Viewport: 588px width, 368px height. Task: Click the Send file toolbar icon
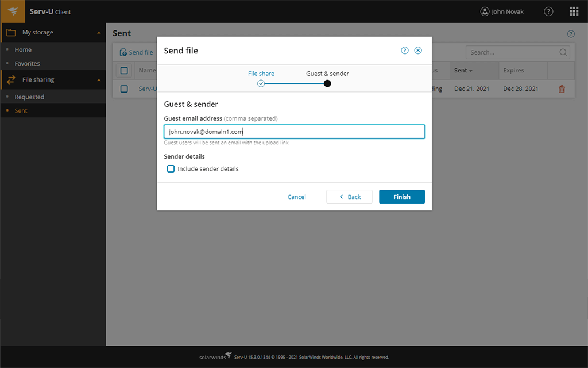[x=122, y=52]
